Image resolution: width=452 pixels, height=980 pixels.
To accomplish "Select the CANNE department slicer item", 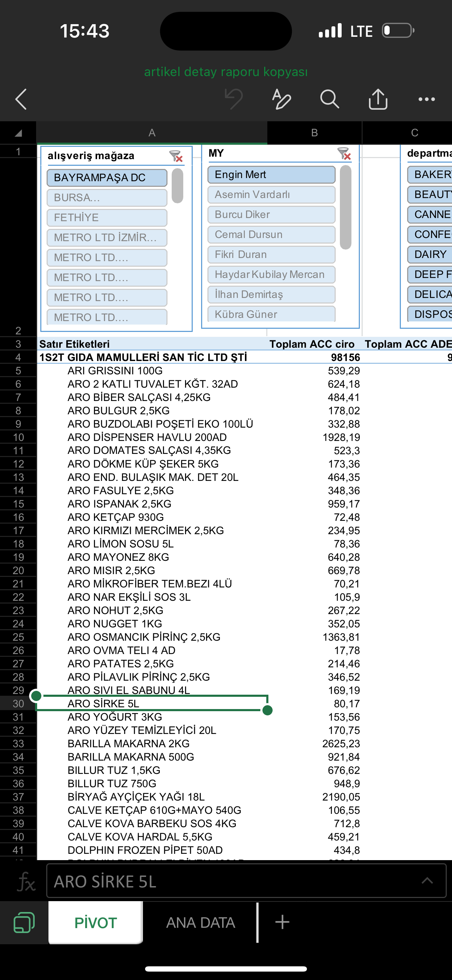I will (x=430, y=215).
